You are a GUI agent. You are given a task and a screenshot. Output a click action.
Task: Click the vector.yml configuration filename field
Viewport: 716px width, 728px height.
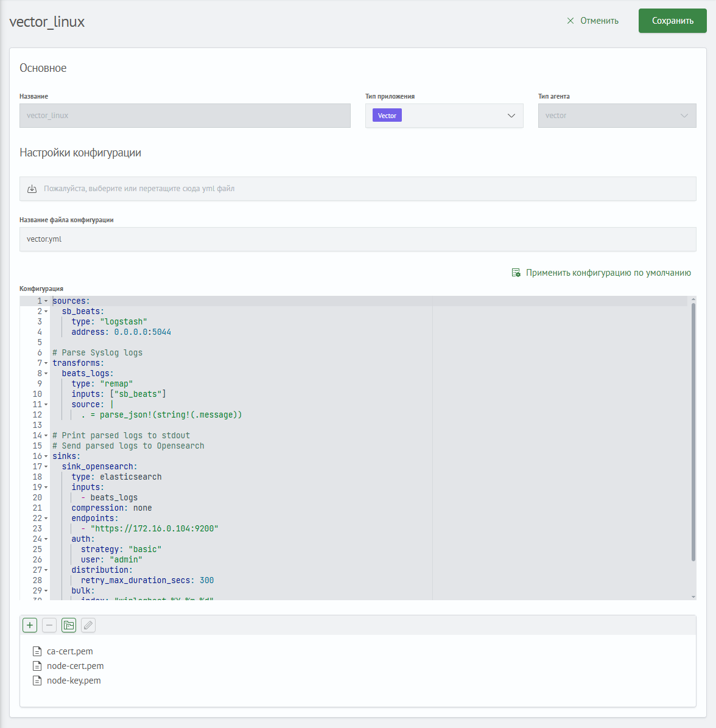[x=357, y=239]
